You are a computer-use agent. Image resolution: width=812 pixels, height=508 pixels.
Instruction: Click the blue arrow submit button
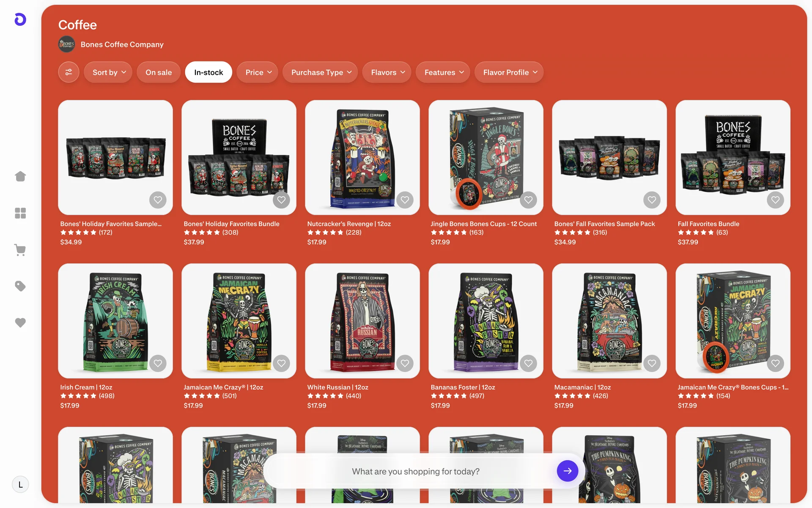(x=568, y=471)
